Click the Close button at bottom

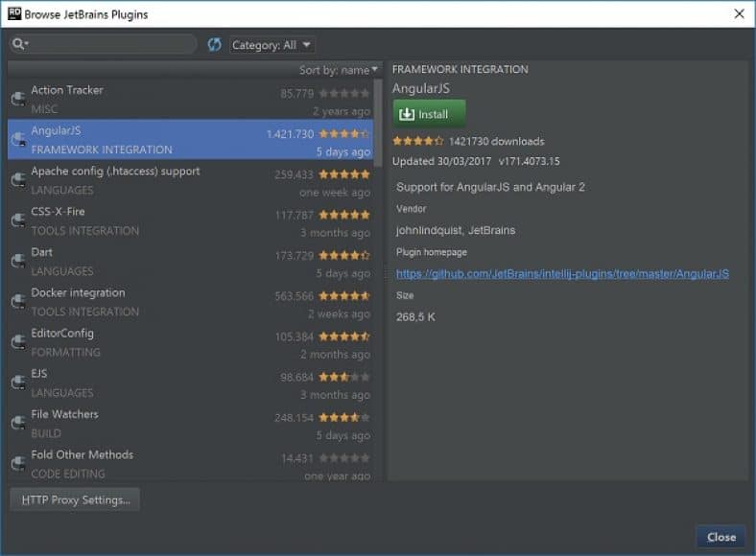point(721,537)
